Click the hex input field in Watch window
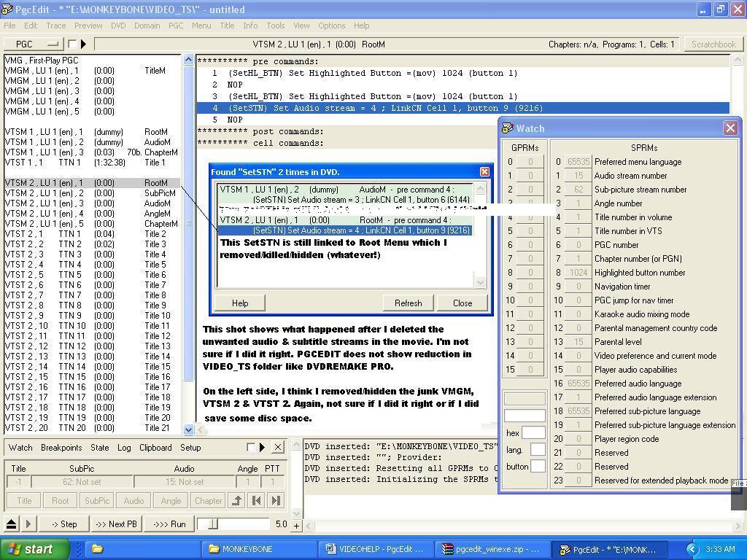 533,433
